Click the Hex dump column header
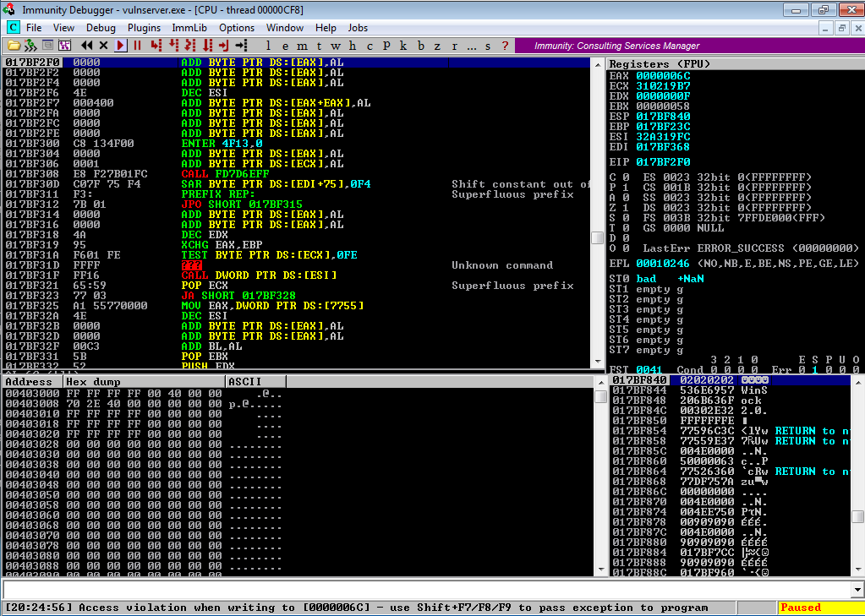The height and width of the screenshot is (616, 865). (144, 382)
